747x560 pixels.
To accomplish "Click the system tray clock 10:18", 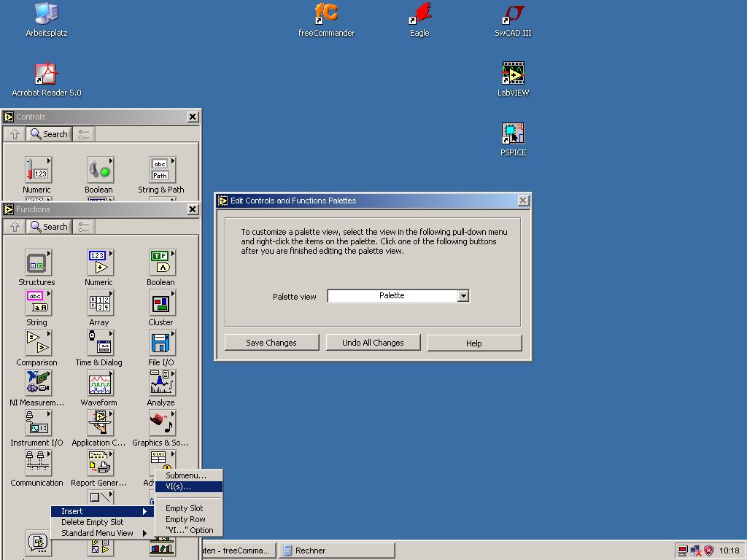I will click(729, 551).
